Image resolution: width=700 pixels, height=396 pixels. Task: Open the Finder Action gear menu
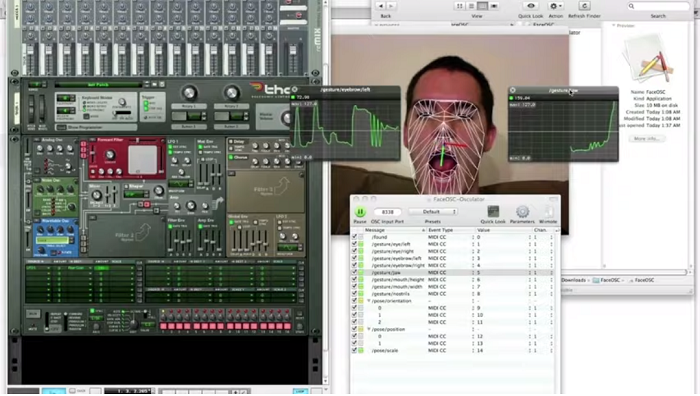[x=555, y=6]
